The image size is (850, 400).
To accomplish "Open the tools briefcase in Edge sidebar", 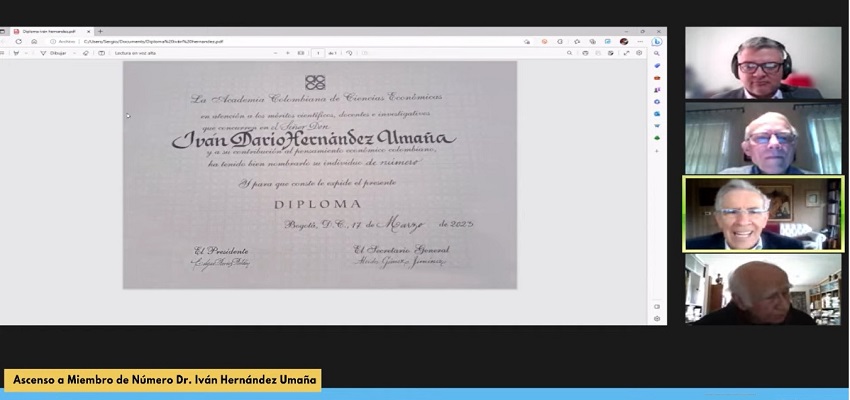I will [x=656, y=78].
